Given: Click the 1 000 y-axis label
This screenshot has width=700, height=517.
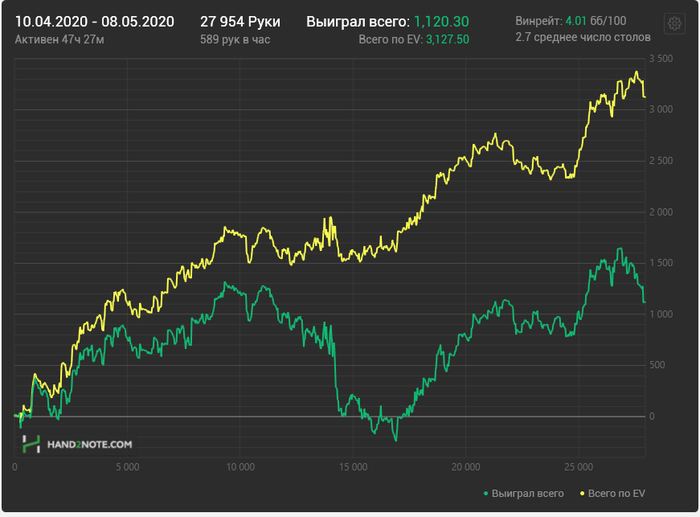Looking at the screenshot, I should click(661, 314).
